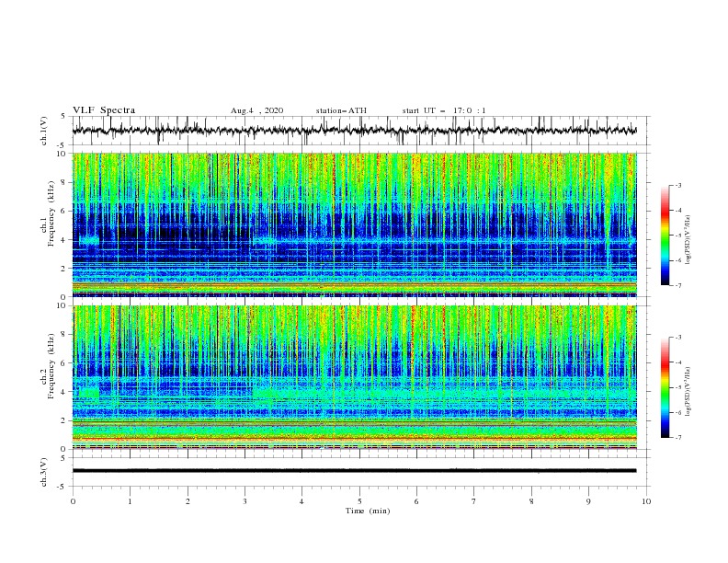
Task: Click time axis tick label "9"
Action: (x=588, y=501)
